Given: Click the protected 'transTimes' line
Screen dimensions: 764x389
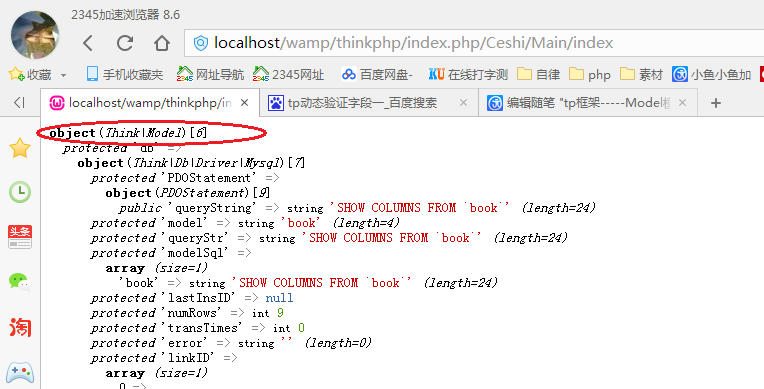Looking at the screenshot, I should (x=198, y=328).
